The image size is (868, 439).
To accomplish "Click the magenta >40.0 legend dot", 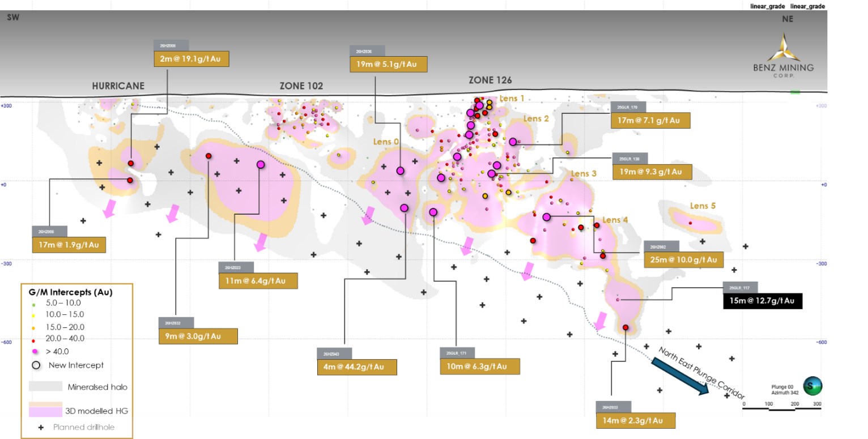I will (35, 352).
